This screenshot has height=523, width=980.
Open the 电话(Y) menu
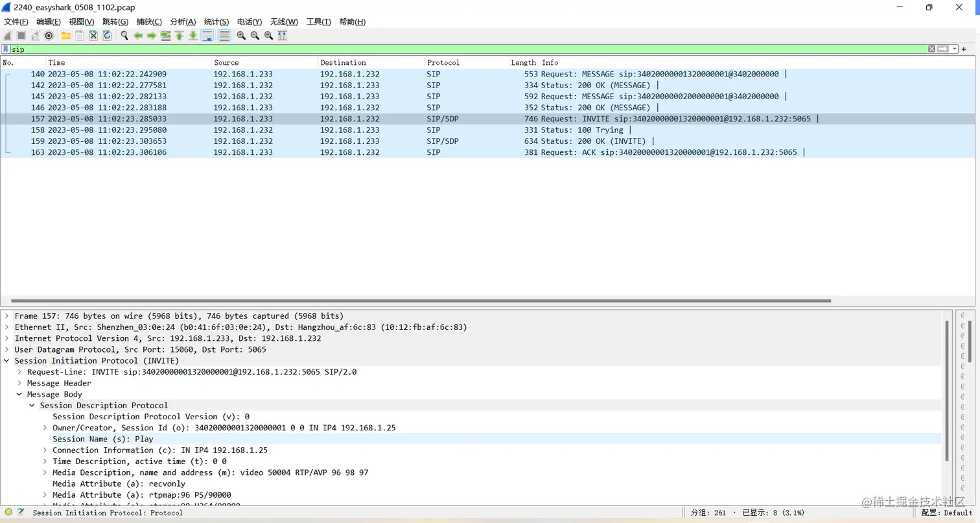(x=250, y=22)
